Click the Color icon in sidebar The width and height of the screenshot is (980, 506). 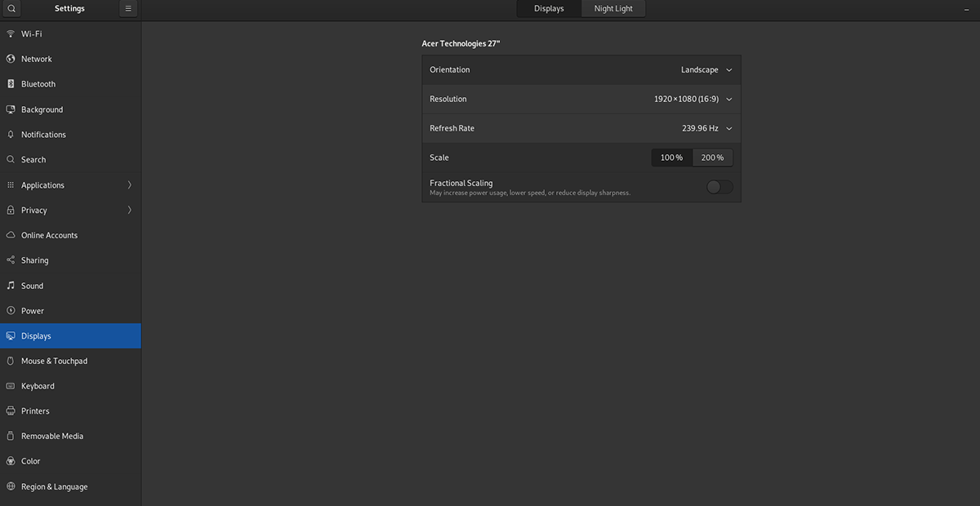tap(11, 461)
